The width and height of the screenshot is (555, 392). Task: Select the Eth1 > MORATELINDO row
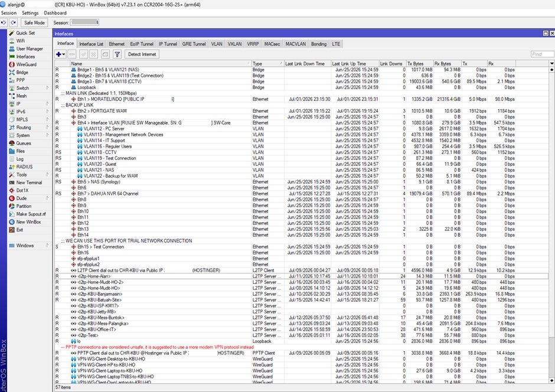pyautogui.click(x=302, y=99)
